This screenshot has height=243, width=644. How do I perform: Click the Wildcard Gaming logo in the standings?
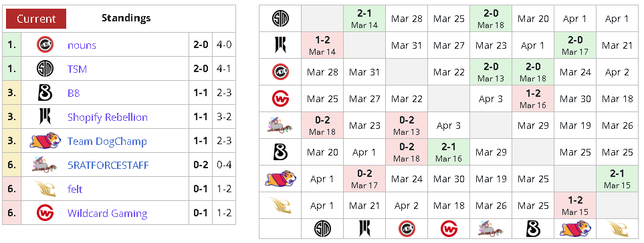(45, 213)
